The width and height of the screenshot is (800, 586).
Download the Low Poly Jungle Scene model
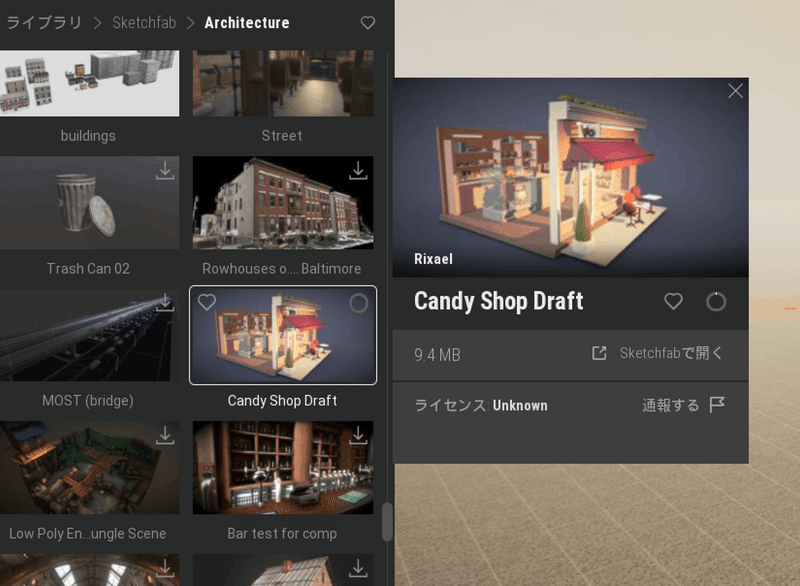165,436
